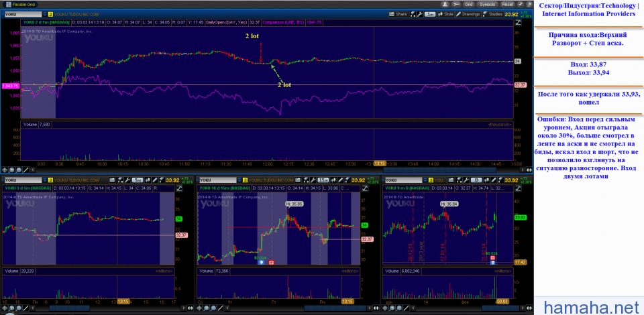The width and height of the screenshot is (644, 315).
Task: Click the red phone earnings icon on 15m chart
Action: click(x=271, y=262)
